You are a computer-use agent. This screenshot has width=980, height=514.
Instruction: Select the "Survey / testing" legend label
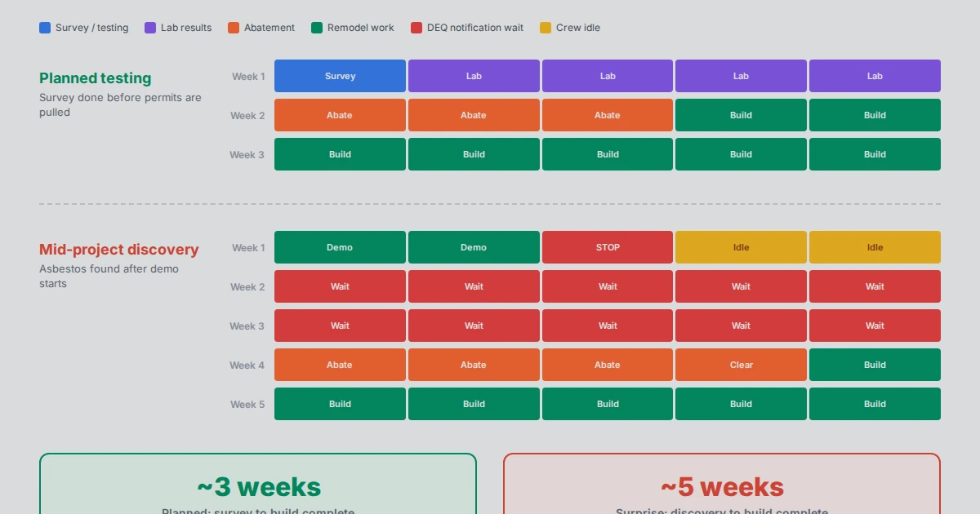[92, 28]
